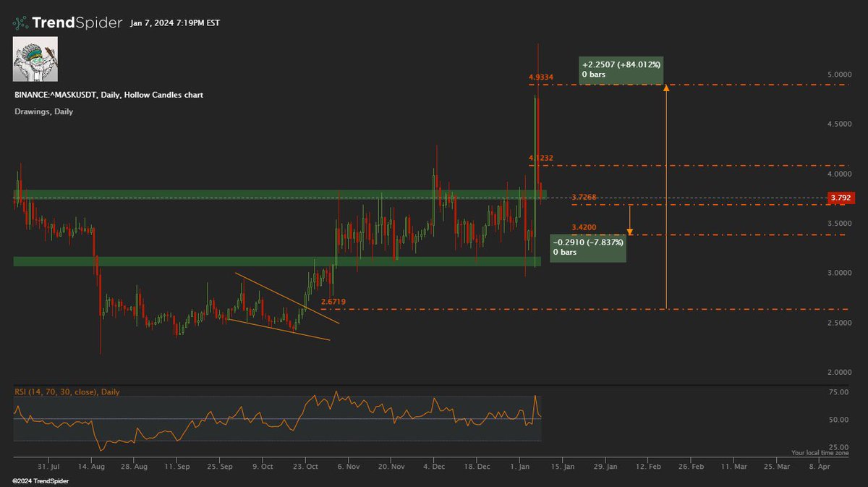Click the 4.1232 price level label
The image size is (868, 487).
(541, 157)
